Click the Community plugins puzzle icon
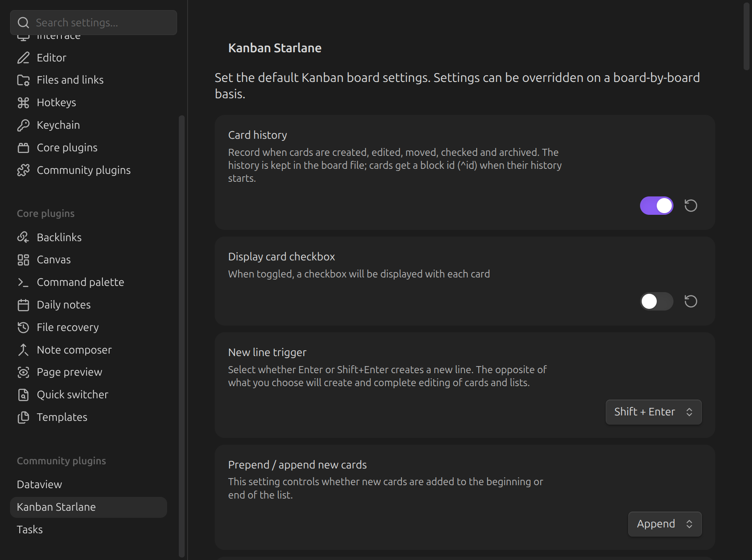The image size is (752, 560). coord(23,170)
